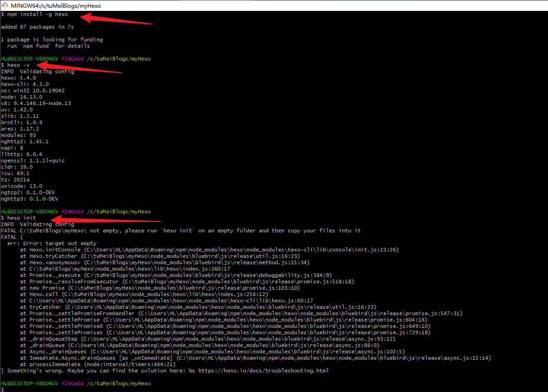Click the stack line 'at Hexo.<anonymous>'

(x=165, y=262)
